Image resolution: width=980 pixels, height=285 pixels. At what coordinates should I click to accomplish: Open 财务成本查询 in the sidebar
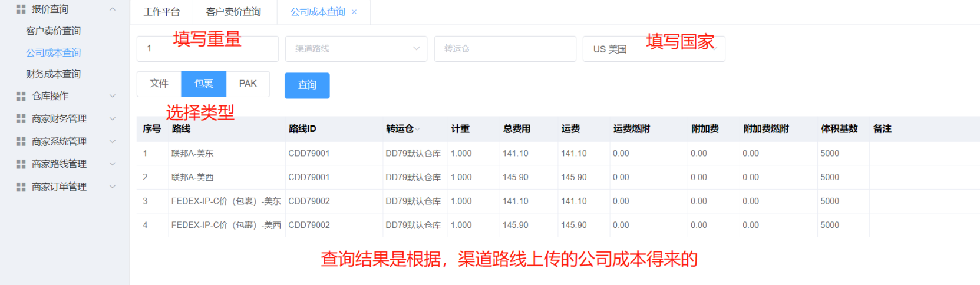(53, 74)
